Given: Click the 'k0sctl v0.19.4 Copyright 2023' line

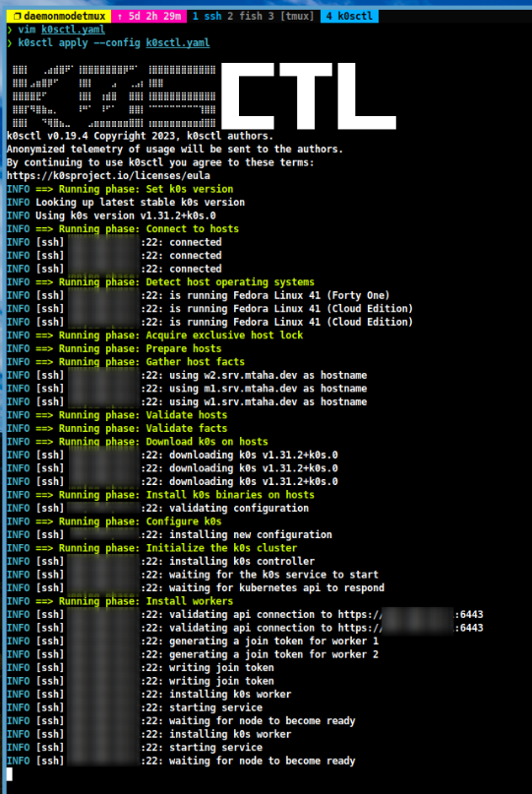Looking at the screenshot, I should [x=141, y=136].
